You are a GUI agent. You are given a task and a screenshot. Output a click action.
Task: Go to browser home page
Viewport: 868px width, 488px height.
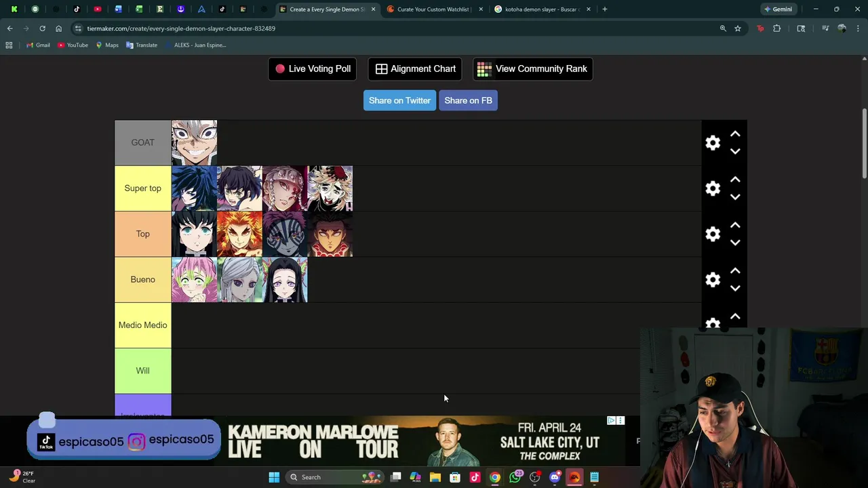tap(58, 28)
